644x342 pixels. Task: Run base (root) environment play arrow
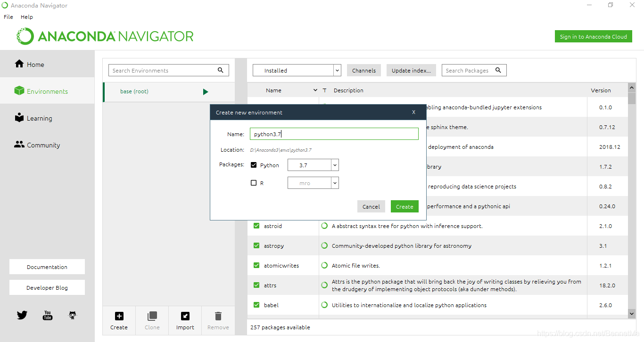click(x=206, y=92)
